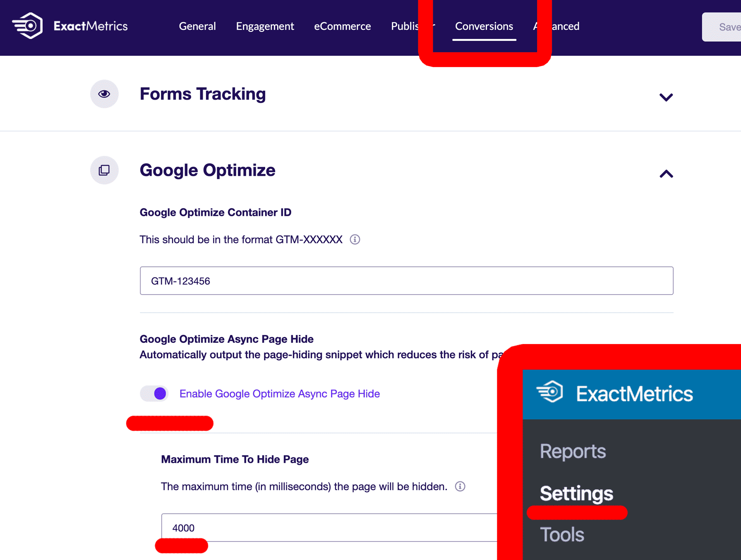
Task: Open Tools in the ExactMetrics sidebar
Action: pyautogui.click(x=562, y=534)
